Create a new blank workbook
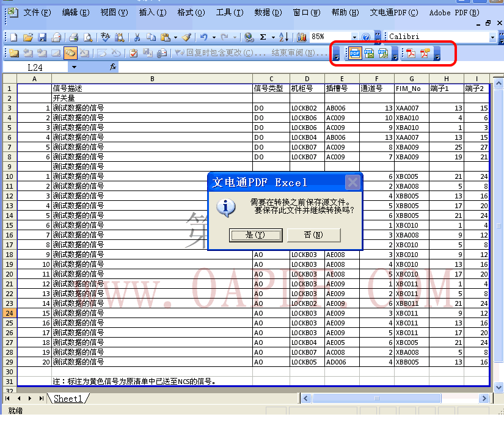The width and height of the screenshot is (504, 428). [14, 37]
